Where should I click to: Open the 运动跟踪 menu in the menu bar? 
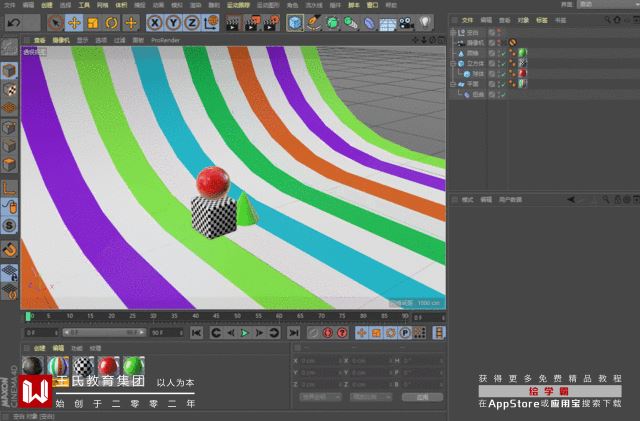tap(238, 5)
